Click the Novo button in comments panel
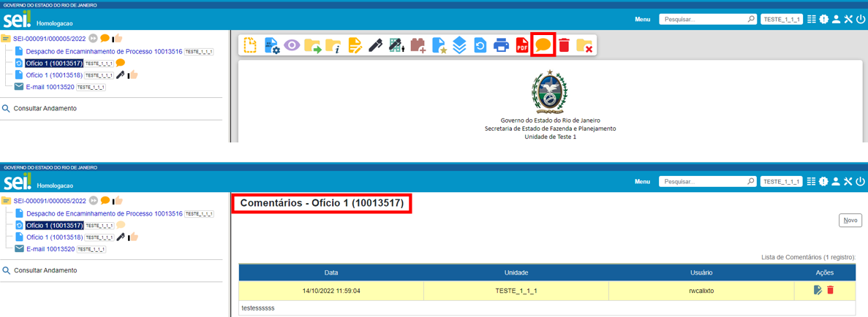 pyautogui.click(x=850, y=220)
